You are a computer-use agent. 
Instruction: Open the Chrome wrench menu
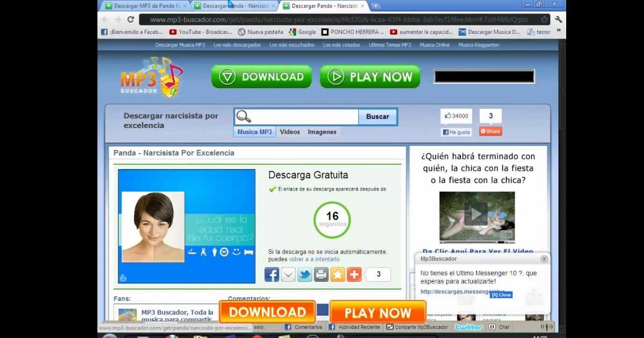coord(558,19)
